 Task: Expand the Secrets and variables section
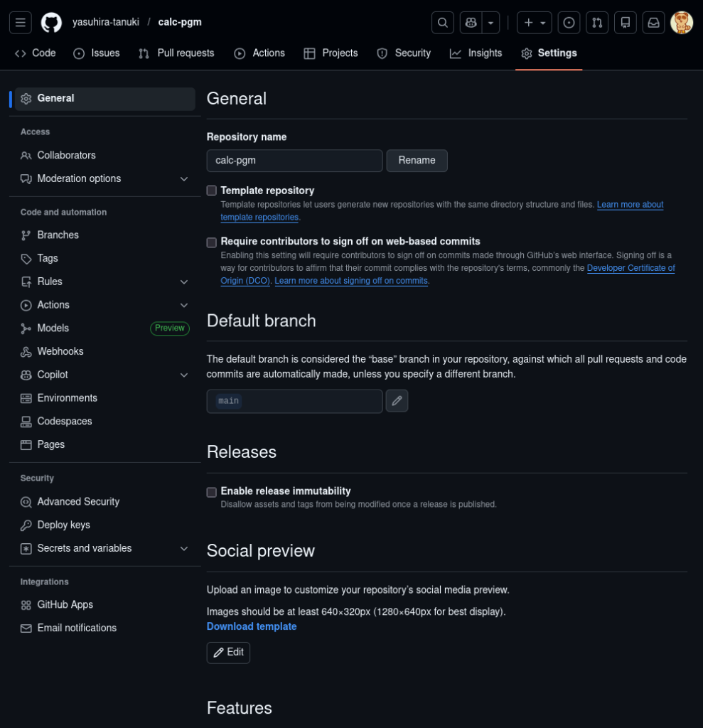(x=183, y=549)
